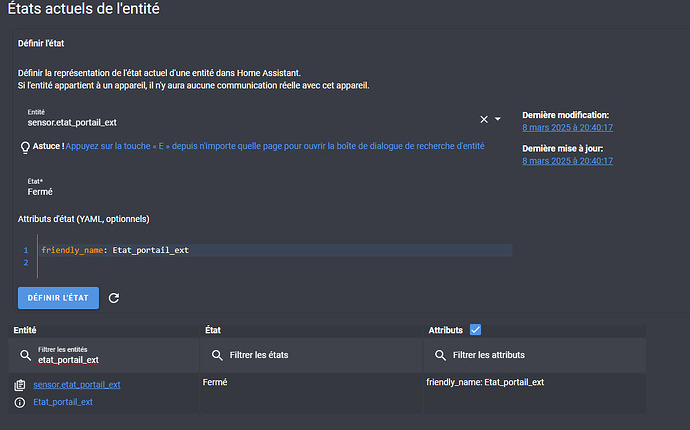Click the DÉFINIR L'ÉTAT button
Image resolution: width=690 pixels, height=430 pixels.
click(x=58, y=298)
